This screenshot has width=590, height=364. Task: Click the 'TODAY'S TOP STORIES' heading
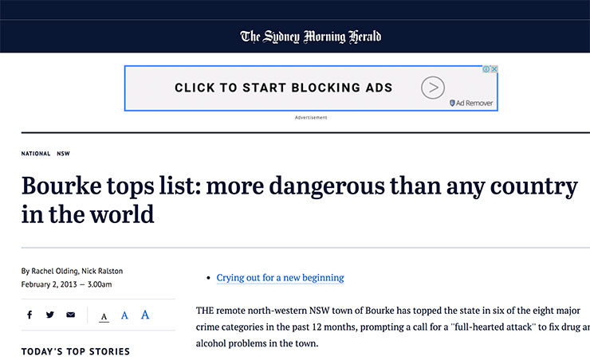(x=76, y=351)
